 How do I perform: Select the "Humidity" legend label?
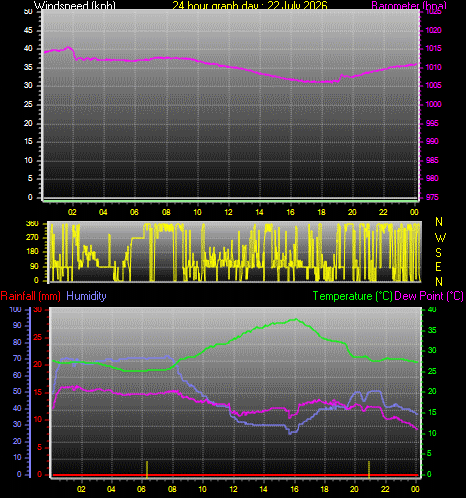86,296
